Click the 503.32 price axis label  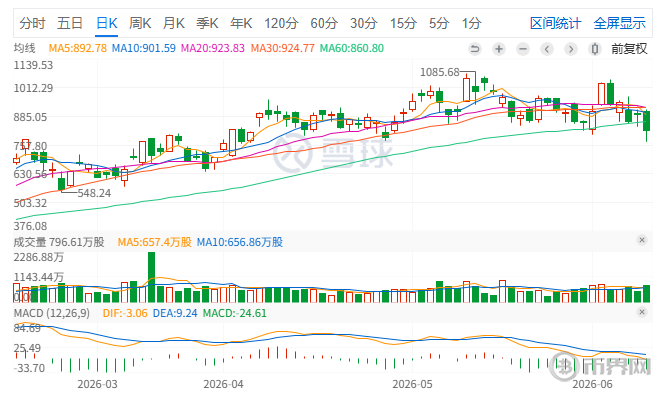30,203
